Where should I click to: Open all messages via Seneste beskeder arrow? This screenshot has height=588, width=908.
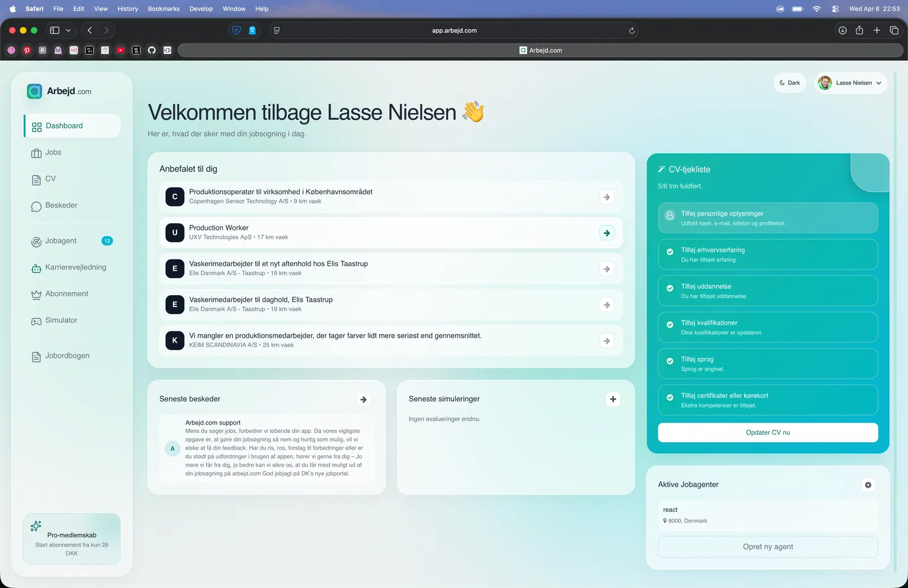coord(364,400)
